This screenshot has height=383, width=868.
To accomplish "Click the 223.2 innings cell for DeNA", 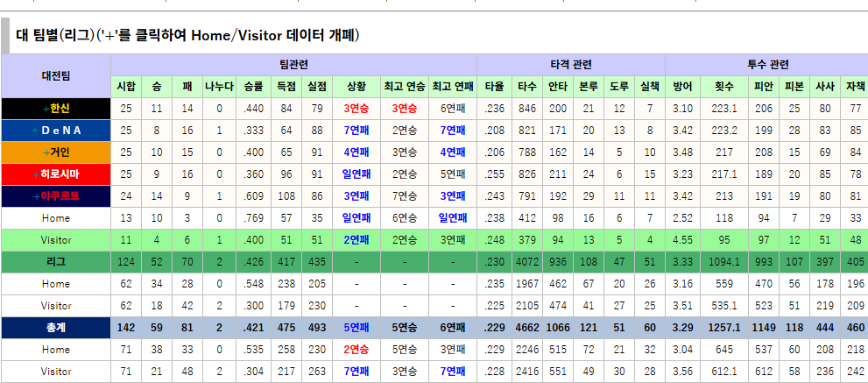I will pyautogui.click(x=724, y=131).
